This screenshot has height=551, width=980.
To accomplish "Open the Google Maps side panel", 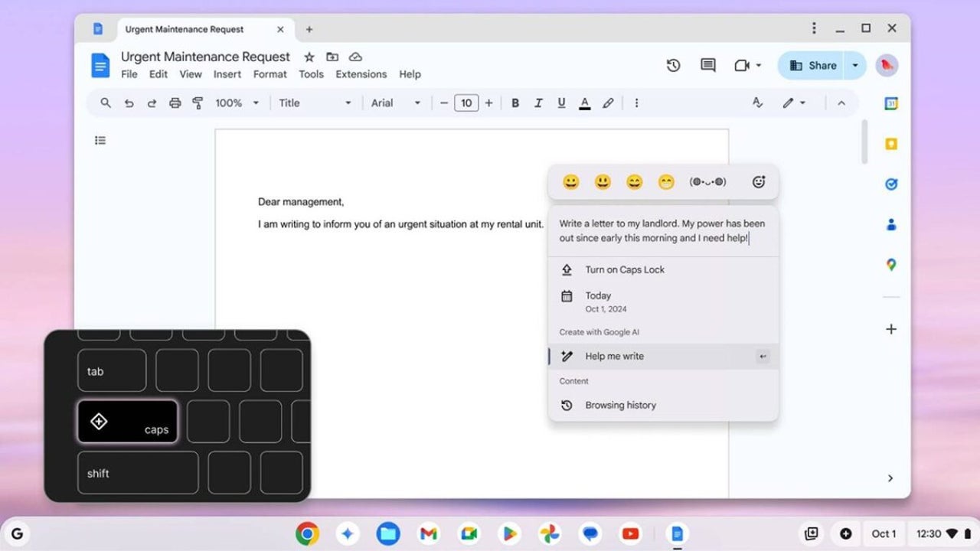I will [890, 264].
